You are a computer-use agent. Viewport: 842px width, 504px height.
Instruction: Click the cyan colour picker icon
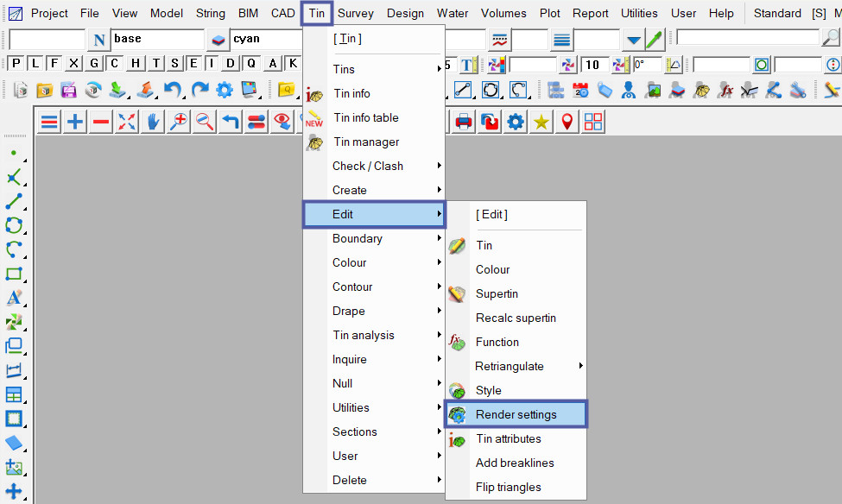[218, 40]
